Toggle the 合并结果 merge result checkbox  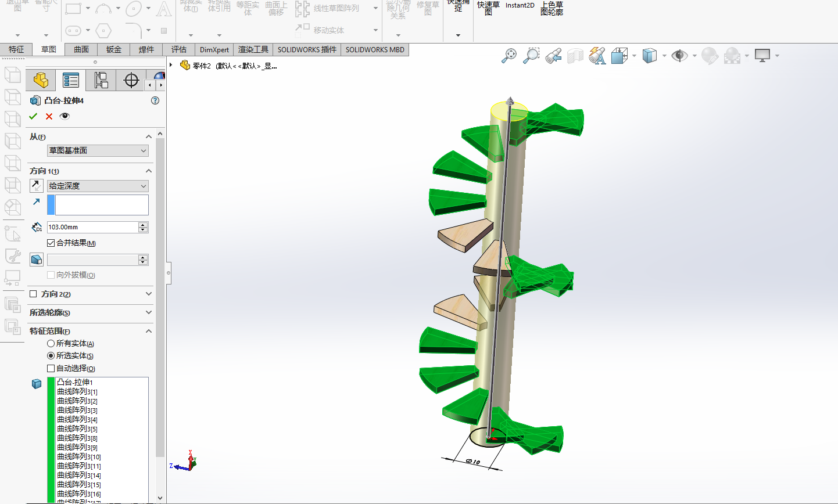pyautogui.click(x=51, y=243)
